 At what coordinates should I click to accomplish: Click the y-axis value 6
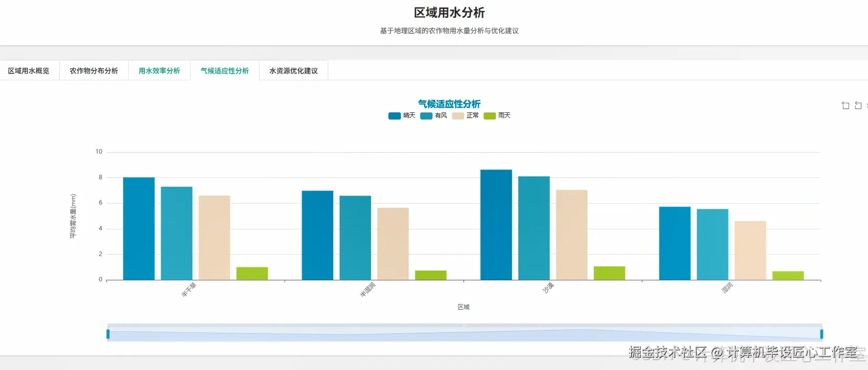click(x=101, y=203)
